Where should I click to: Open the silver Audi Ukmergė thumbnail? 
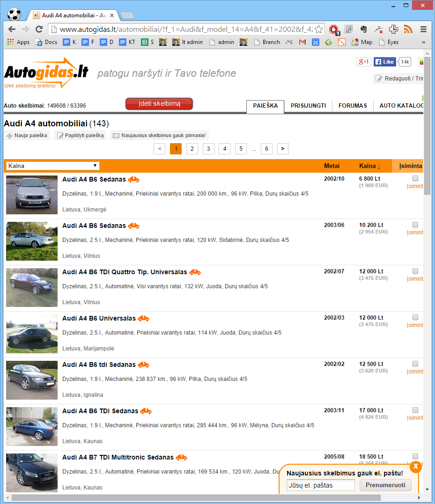pos(32,195)
